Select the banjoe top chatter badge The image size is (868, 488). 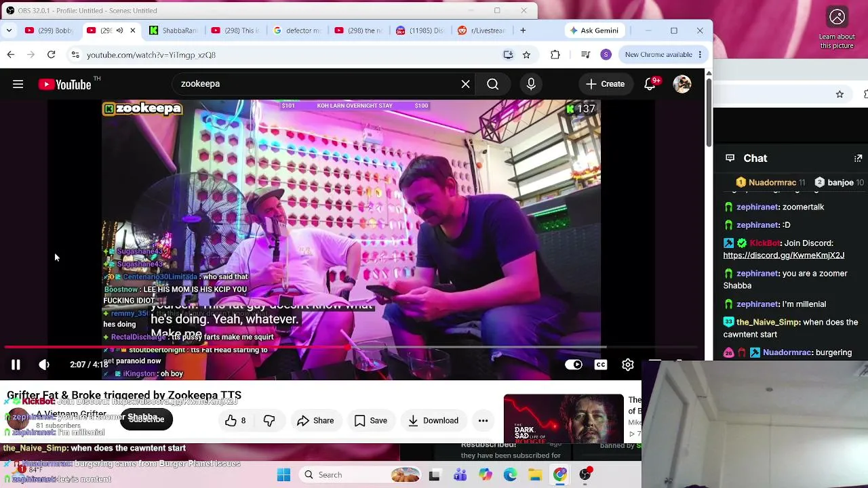click(839, 182)
